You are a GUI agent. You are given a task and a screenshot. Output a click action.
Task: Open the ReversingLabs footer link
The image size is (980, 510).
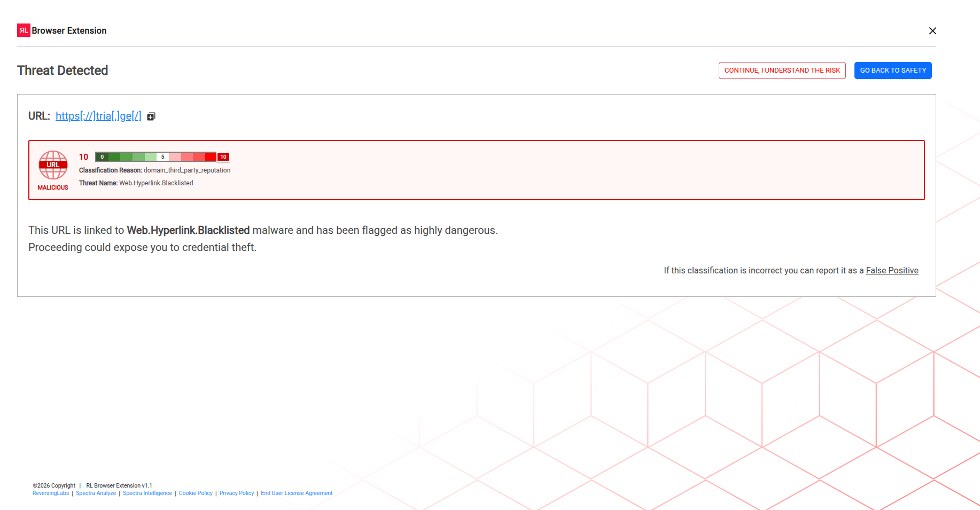tap(51, 493)
